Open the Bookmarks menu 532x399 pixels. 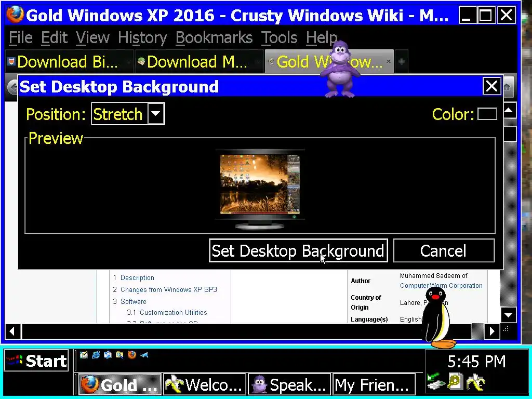pos(214,37)
